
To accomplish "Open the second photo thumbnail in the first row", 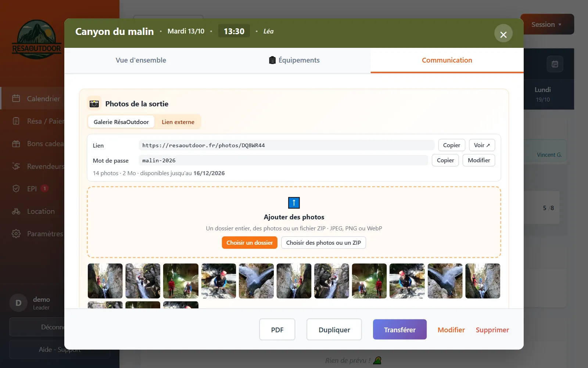I will (x=143, y=281).
